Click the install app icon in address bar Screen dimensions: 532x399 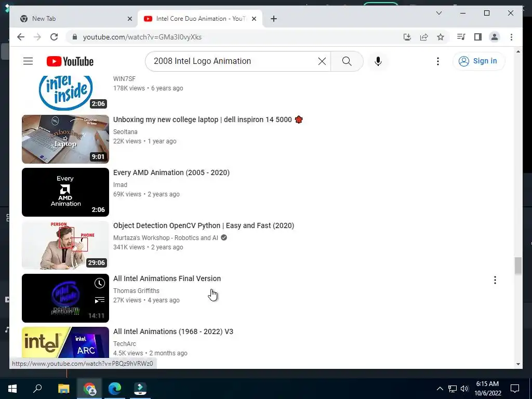tap(407, 37)
